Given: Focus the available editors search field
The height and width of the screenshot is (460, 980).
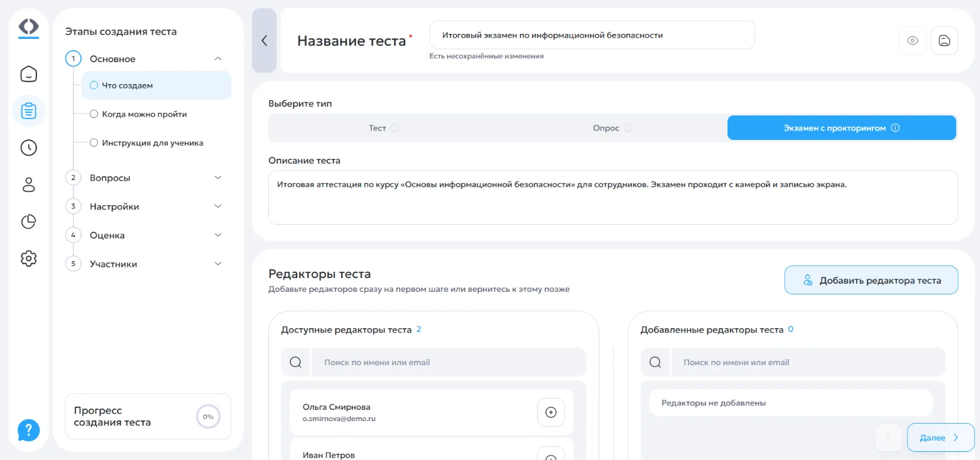Looking at the screenshot, I should click(449, 362).
